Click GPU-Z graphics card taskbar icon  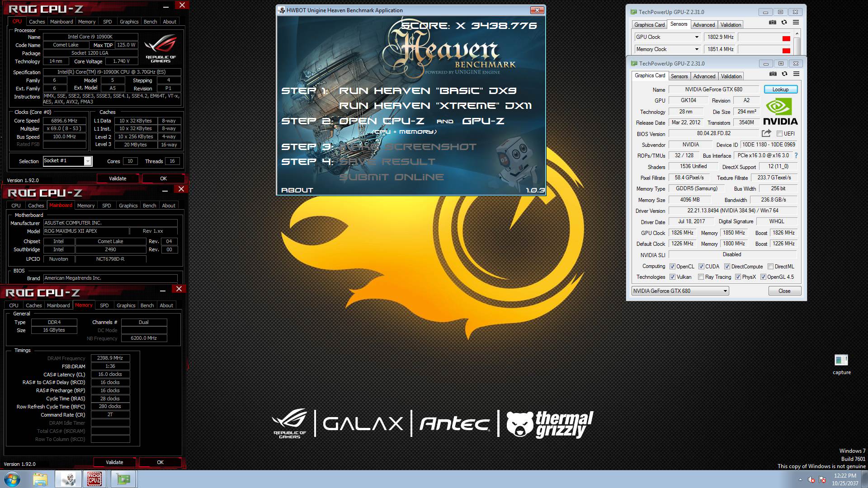click(x=123, y=479)
